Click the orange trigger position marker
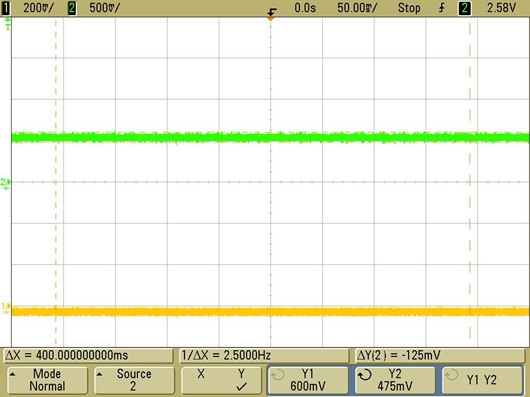Screen dimensions: 530x397 tap(270, 19)
